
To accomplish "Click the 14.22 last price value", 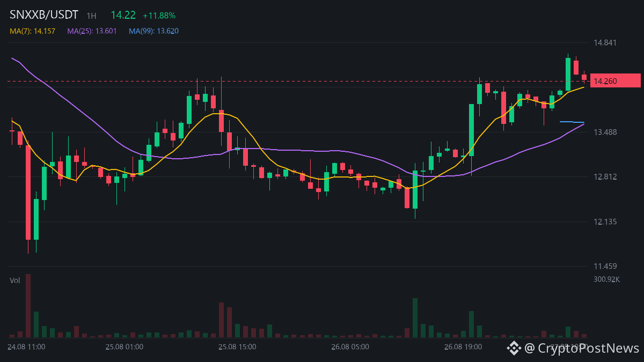I will [x=123, y=15].
